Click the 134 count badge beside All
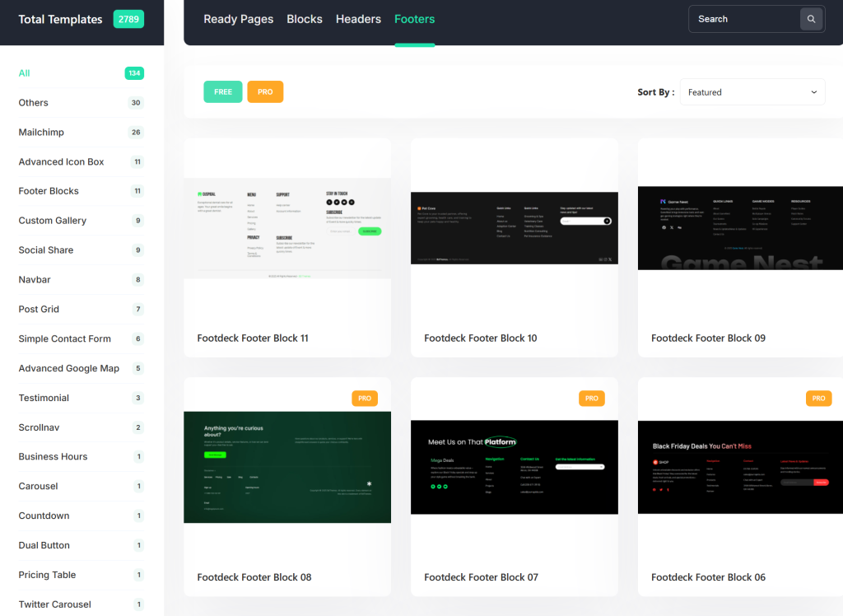843x616 pixels. (x=134, y=73)
